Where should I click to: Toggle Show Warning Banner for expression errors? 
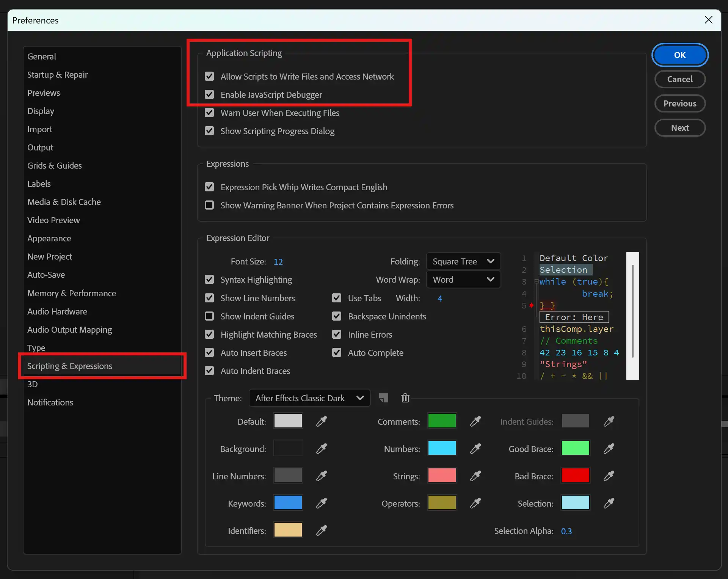click(x=209, y=205)
